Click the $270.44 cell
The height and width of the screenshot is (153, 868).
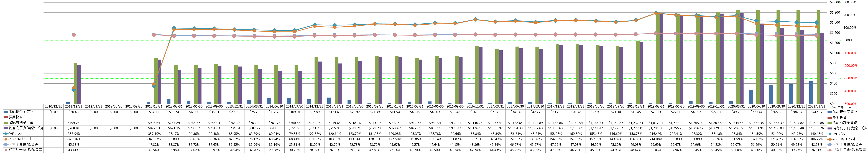[757, 112]
